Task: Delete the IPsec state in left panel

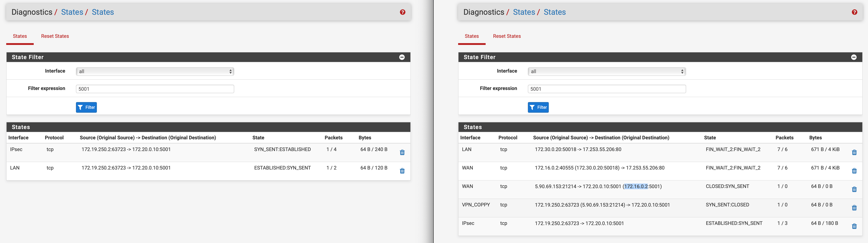Action: 402,152
